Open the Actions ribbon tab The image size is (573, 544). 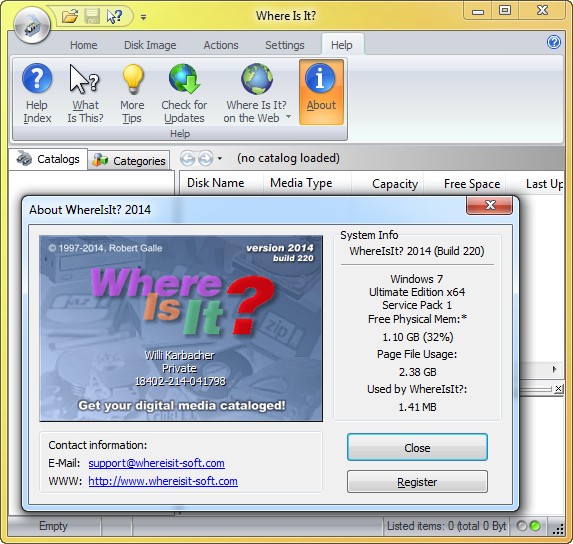pos(221,45)
